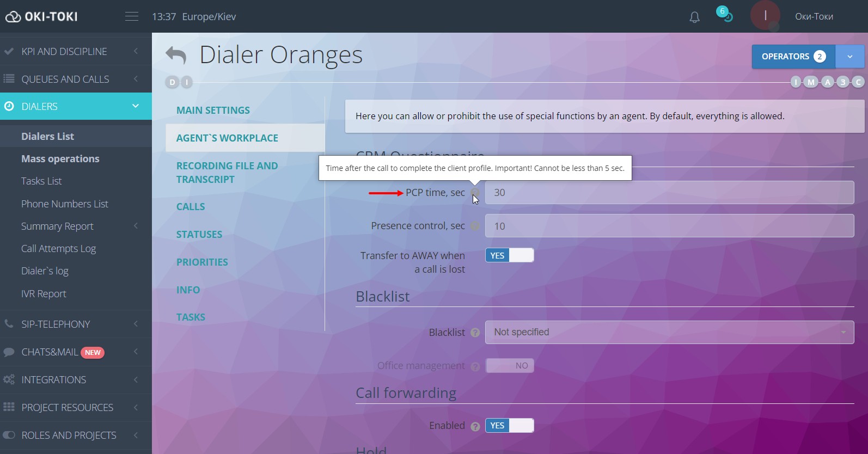
Task: Open Call Attempts Log link
Action: (58, 249)
